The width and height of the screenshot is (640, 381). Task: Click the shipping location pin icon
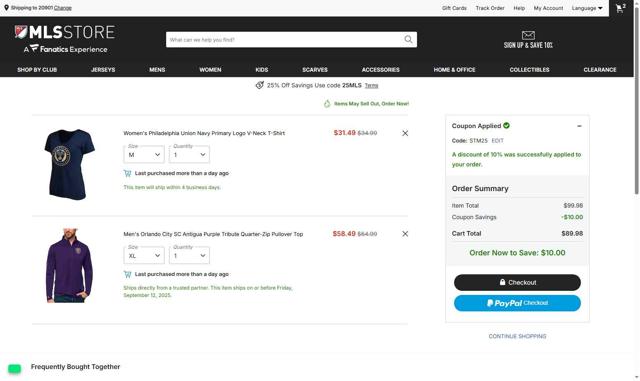click(x=6, y=8)
